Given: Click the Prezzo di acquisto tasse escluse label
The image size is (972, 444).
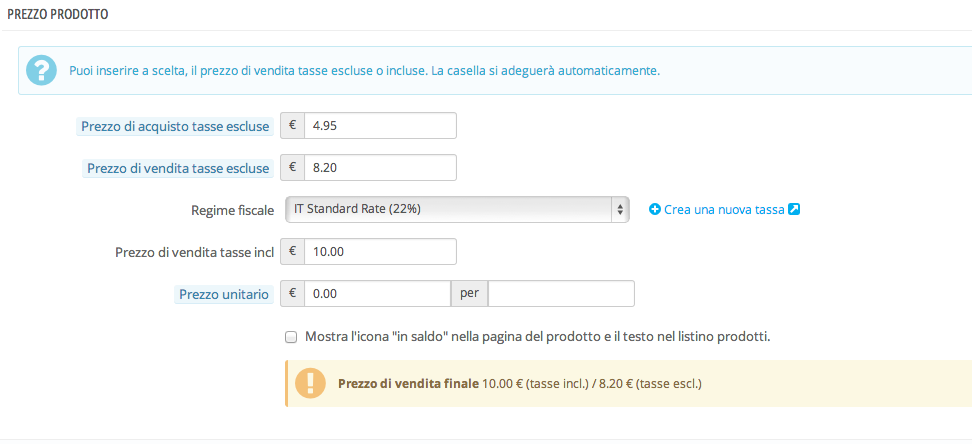Looking at the screenshot, I should [x=175, y=126].
